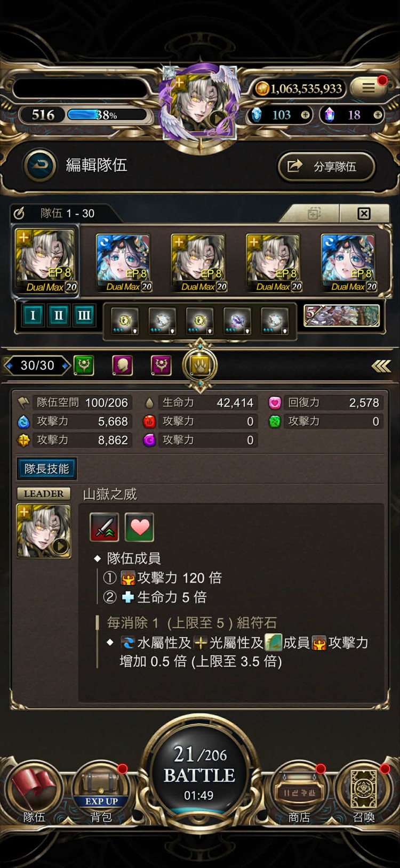Select the green emblem team tab
Viewport: 400px width, 868px height.
tap(83, 365)
